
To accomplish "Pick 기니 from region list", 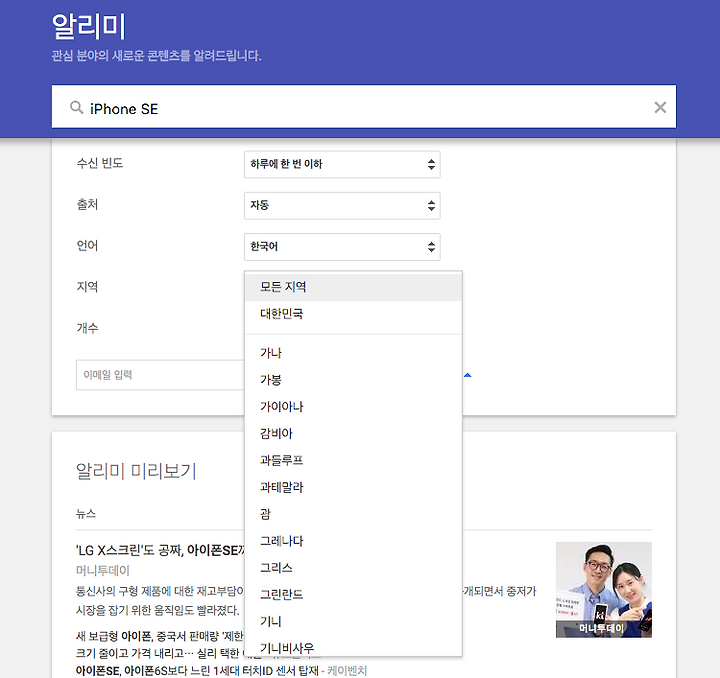I will pos(353,622).
